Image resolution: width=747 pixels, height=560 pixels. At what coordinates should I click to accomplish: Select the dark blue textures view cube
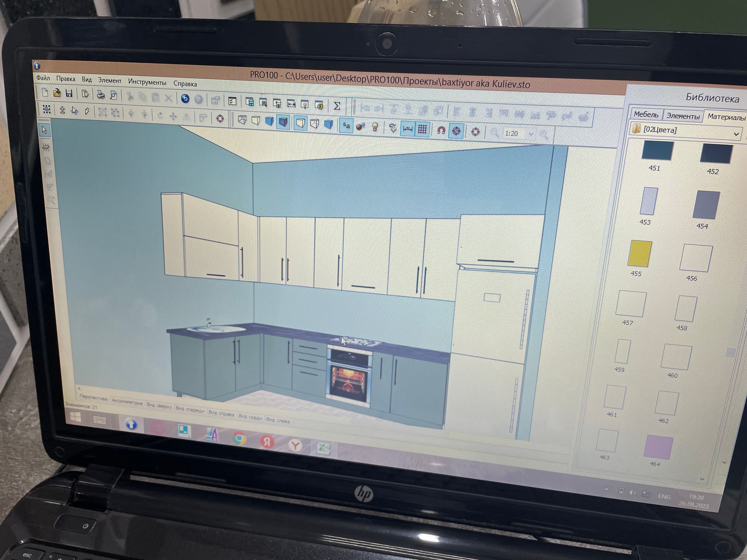(283, 122)
